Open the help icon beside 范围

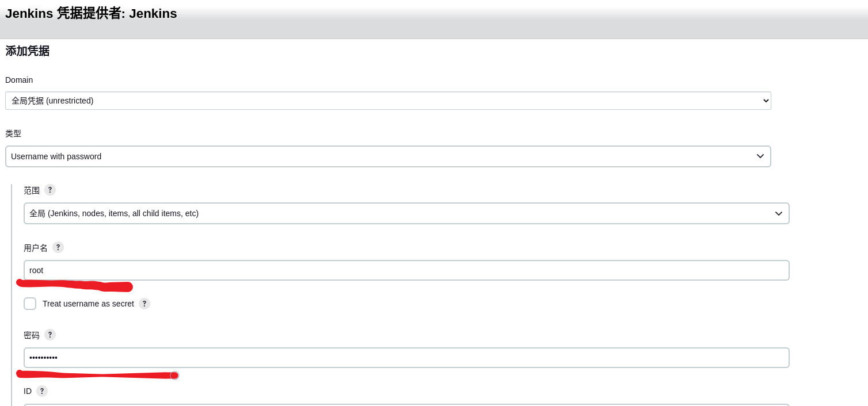click(50, 190)
